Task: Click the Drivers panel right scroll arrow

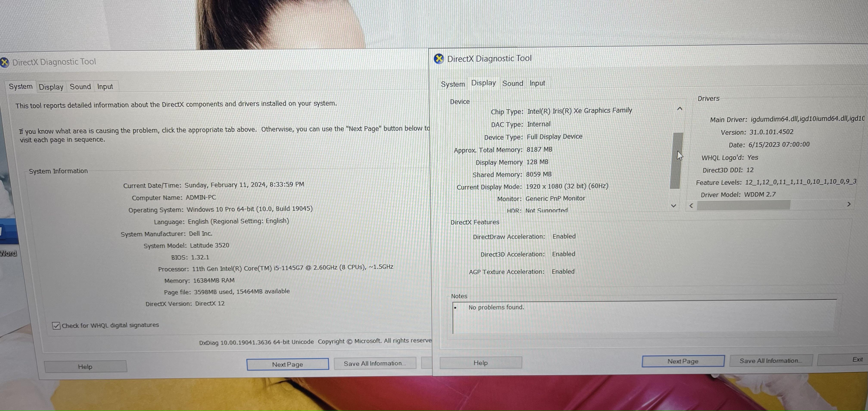Action: (x=849, y=204)
